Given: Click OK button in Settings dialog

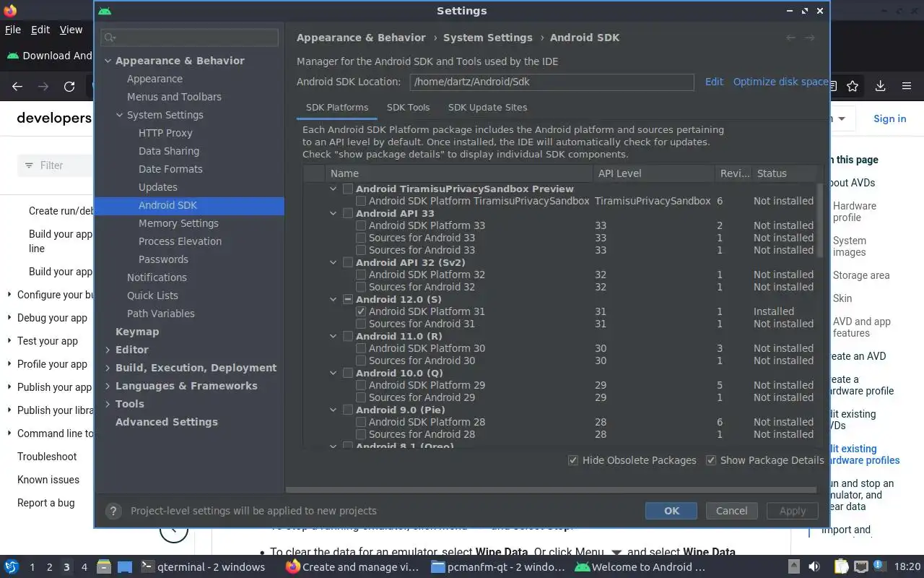Looking at the screenshot, I should (671, 511).
